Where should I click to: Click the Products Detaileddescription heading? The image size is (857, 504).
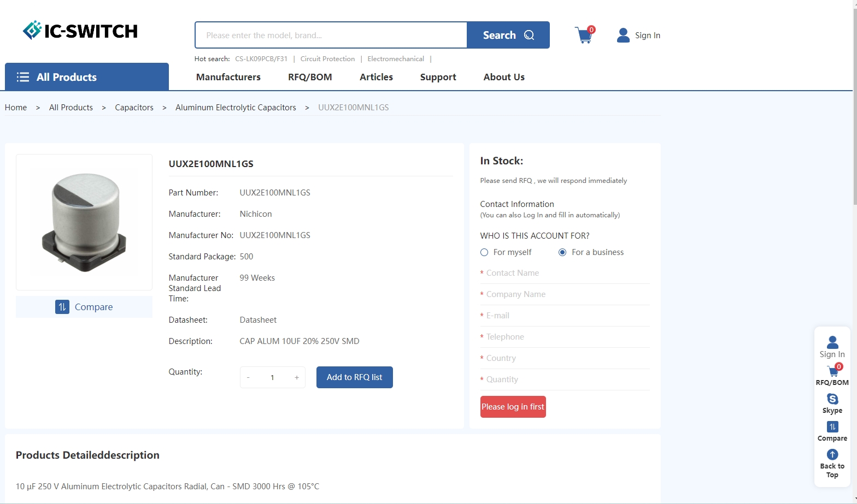pyautogui.click(x=87, y=455)
